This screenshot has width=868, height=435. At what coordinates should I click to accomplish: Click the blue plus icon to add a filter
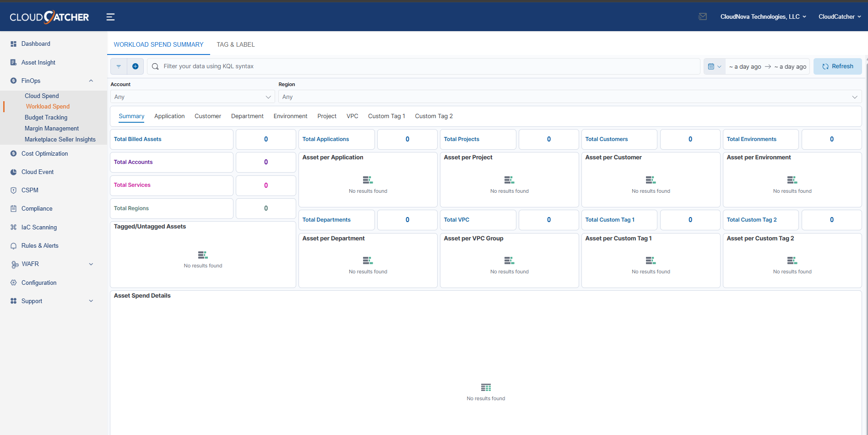click(135, 66)
